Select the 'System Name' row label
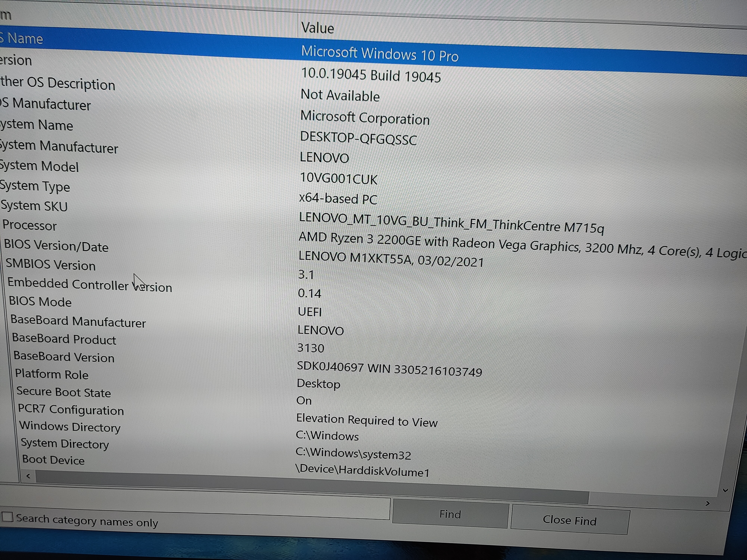This screenshot has width=747, height=560. coord(36,125)
